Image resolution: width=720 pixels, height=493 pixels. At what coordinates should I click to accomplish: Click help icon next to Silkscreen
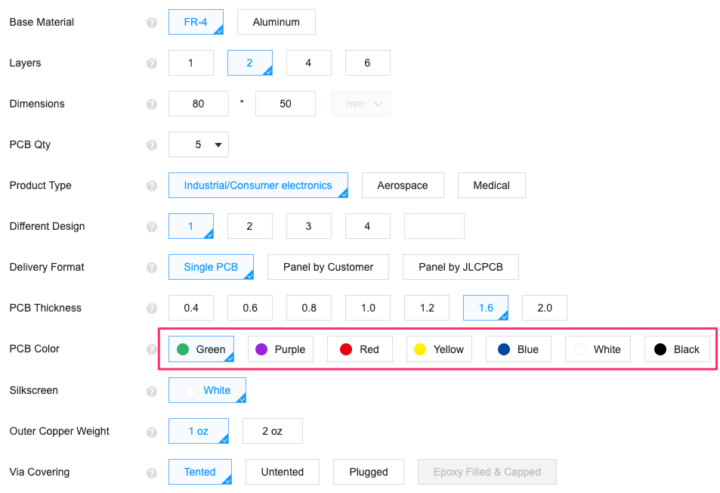click(152, 390)
